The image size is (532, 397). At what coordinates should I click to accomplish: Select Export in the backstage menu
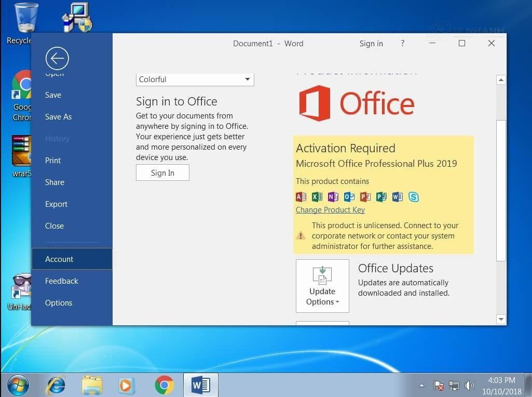(x=56, y=204)
